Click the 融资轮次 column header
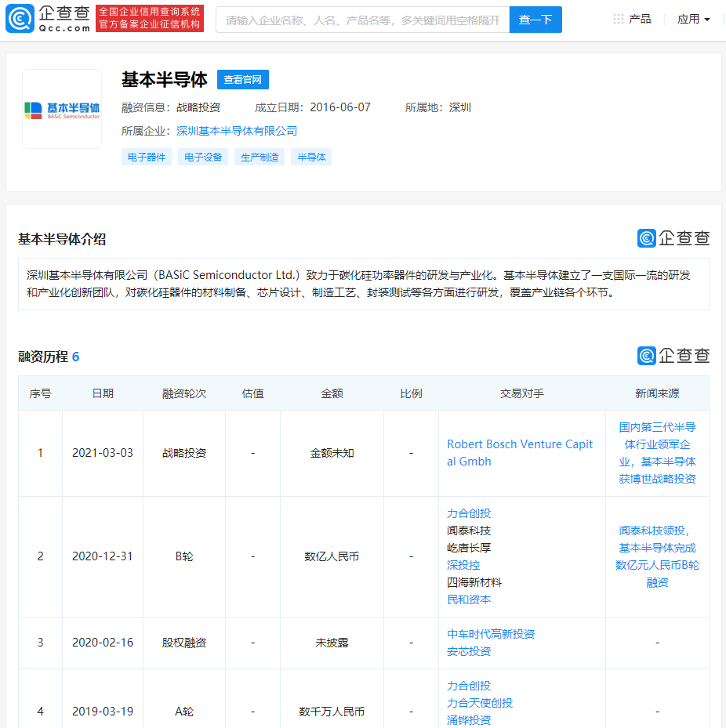This screenshot has width=726, height=728. pos(184,393)
